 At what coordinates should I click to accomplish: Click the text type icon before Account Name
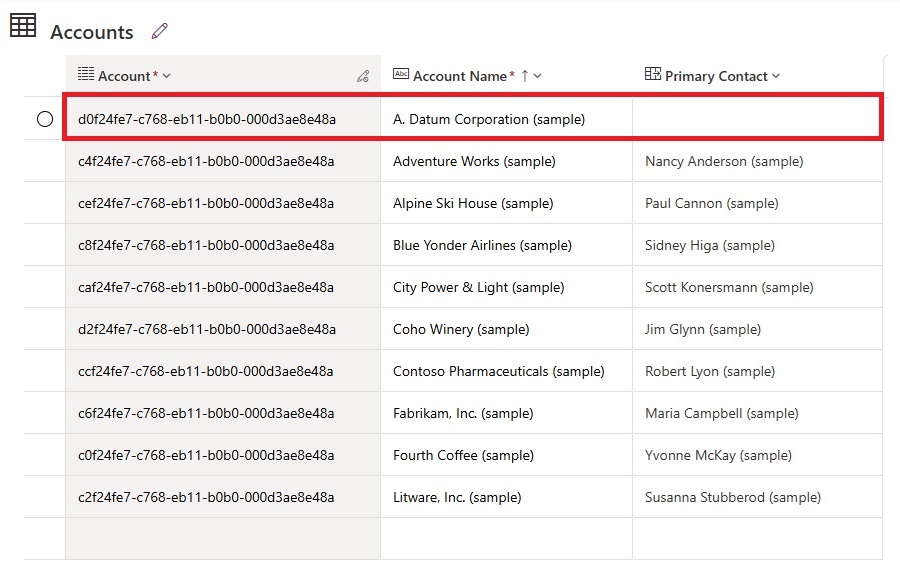(x=401, y=73)
